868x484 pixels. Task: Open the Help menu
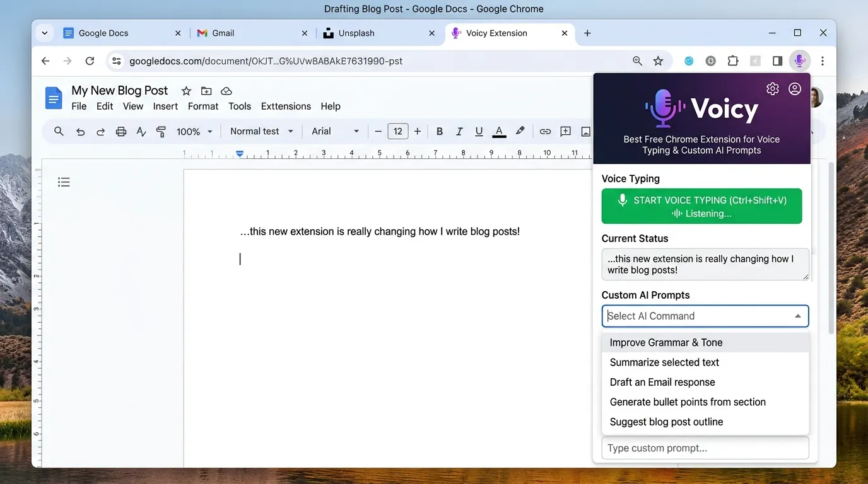(331, 106)
